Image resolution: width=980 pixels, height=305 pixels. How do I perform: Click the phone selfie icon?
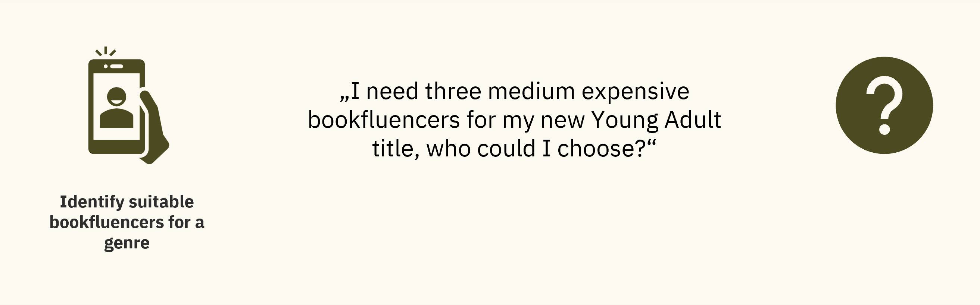click(x=116, y=107)
